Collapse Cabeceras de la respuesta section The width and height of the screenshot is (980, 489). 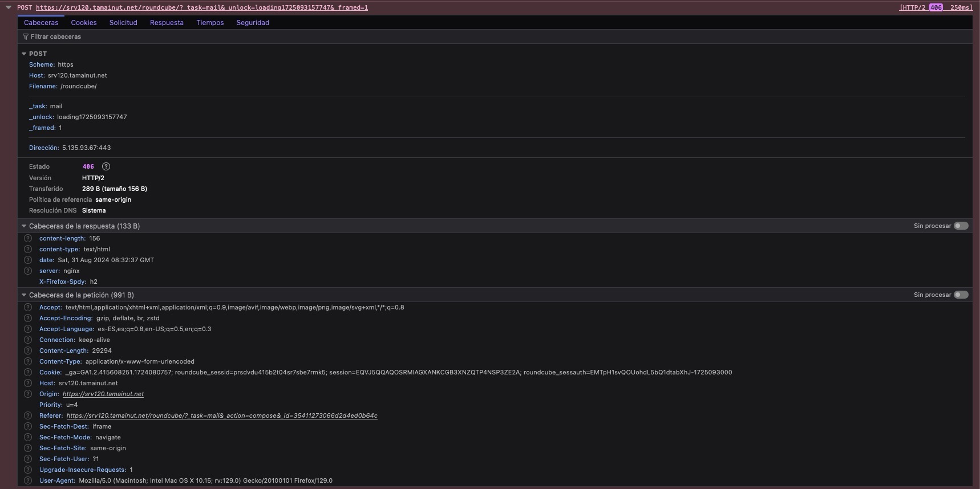coord(24,226)
